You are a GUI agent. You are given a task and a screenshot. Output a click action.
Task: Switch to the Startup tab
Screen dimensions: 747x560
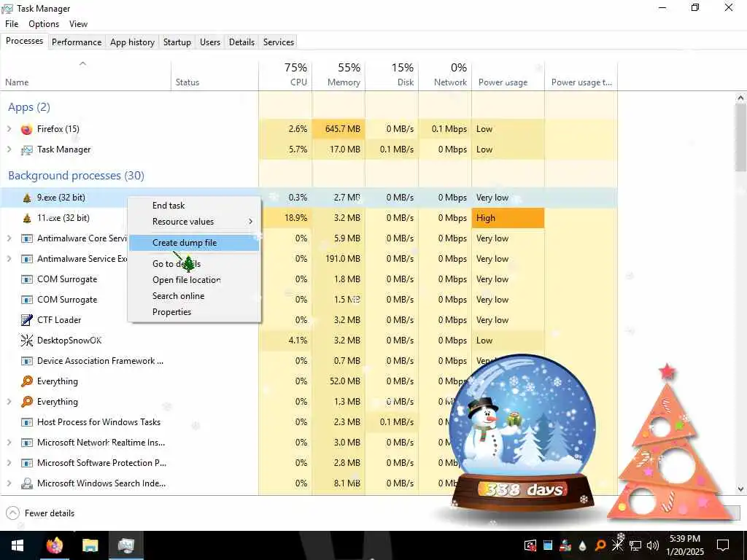177,42
